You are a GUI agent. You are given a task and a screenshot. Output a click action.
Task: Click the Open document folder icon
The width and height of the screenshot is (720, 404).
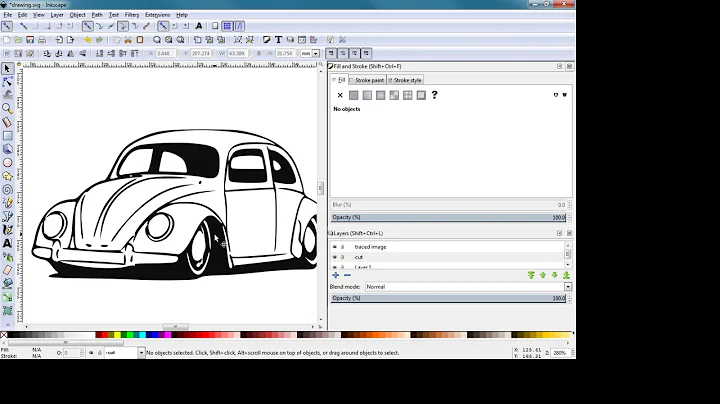click(x=18, y=40)
